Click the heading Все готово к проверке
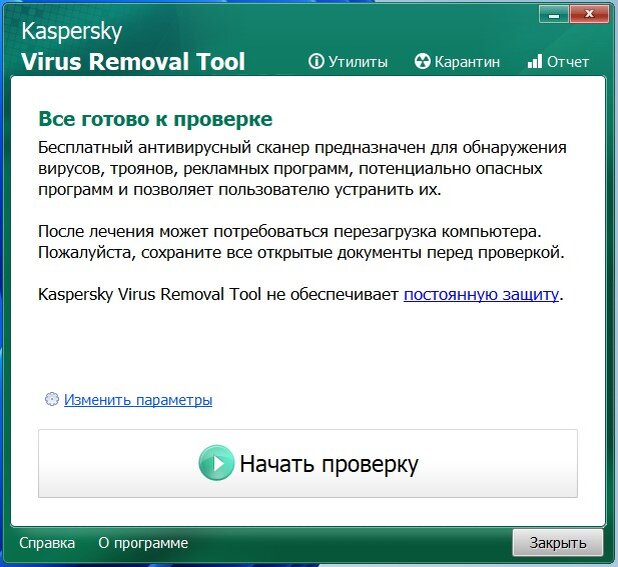This screenshot has height=567, width=618. (x=156, y=119)
